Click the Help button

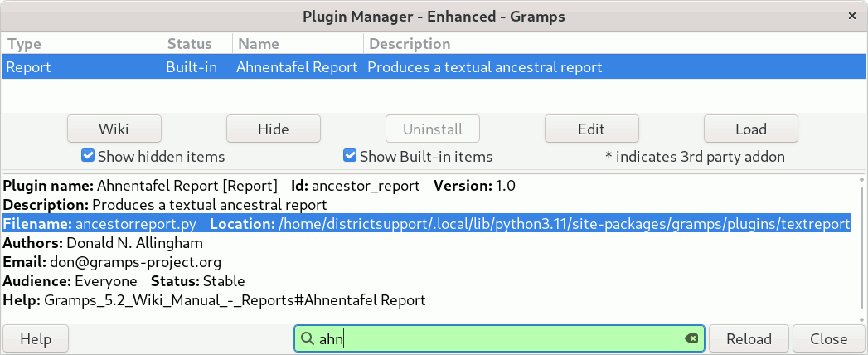[36, 338]
